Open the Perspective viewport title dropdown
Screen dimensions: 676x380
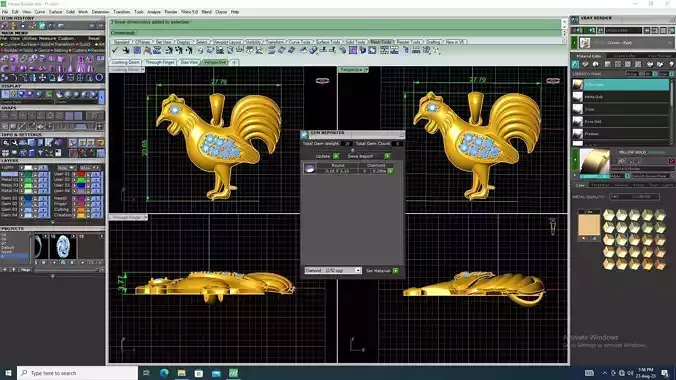point(366,69)
